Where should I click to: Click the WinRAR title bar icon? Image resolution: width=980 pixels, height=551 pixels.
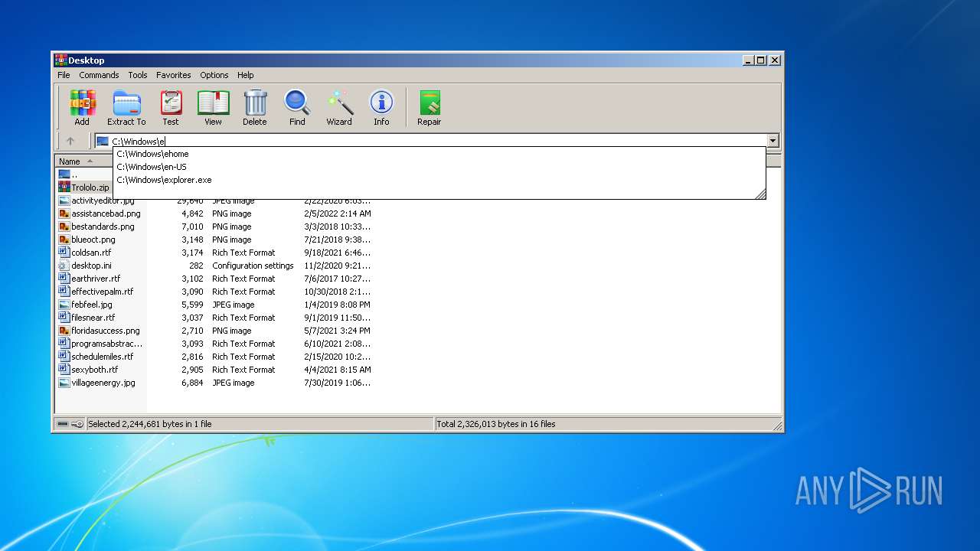pos(60,60)
